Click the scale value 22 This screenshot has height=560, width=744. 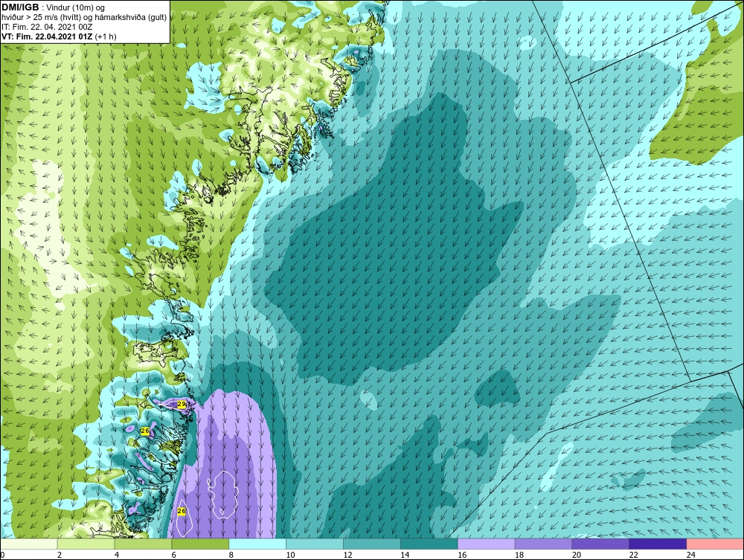633,555
